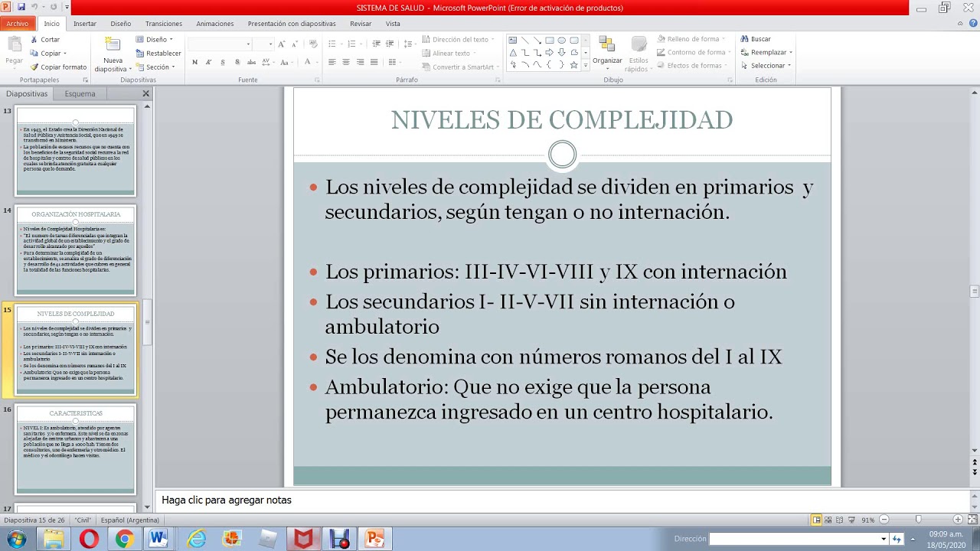Switch to the Insertar ribbon tab
The height and width of the screenshot is (551, 980).
pyautogui.click(x=85, y=24)
